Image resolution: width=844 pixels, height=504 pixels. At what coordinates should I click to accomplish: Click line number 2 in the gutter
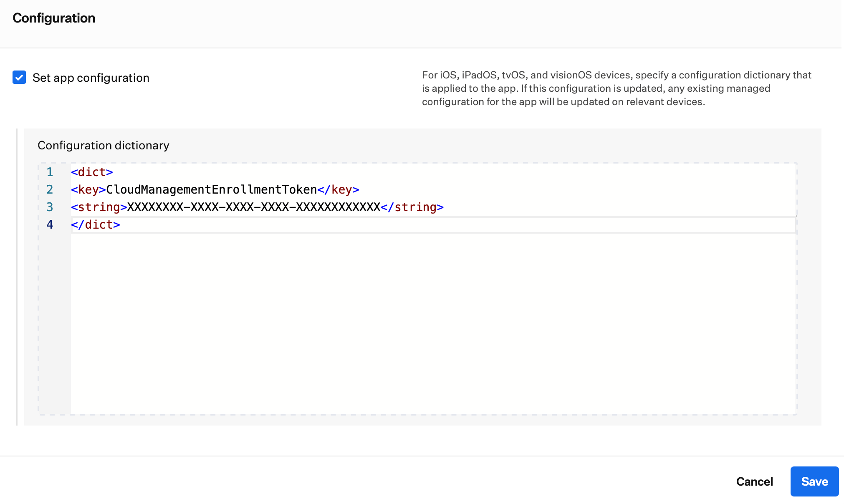point(50,189)
